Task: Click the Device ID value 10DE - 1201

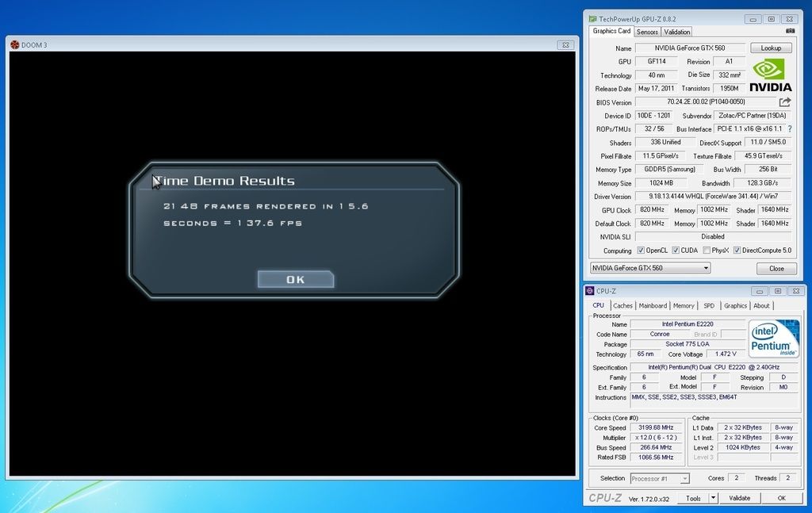Action: tap(654, 116)
